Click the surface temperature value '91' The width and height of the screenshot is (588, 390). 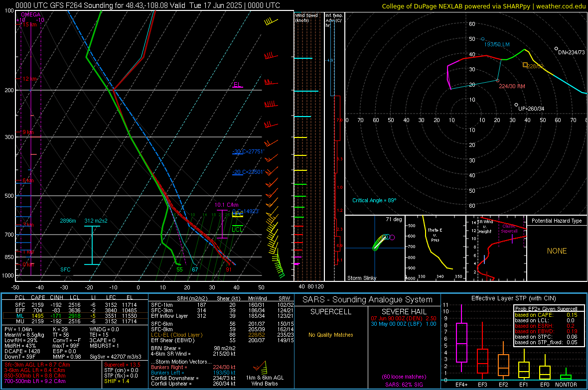tap(229, 269)
